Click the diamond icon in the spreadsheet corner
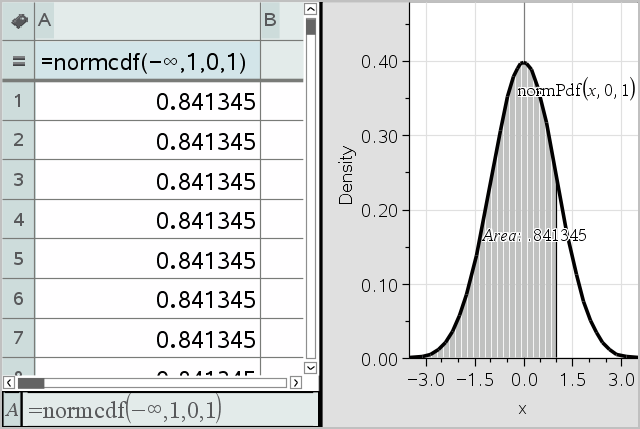Image resolution: width=640 pixels, height=429 pixels. [x=17, y=19]
